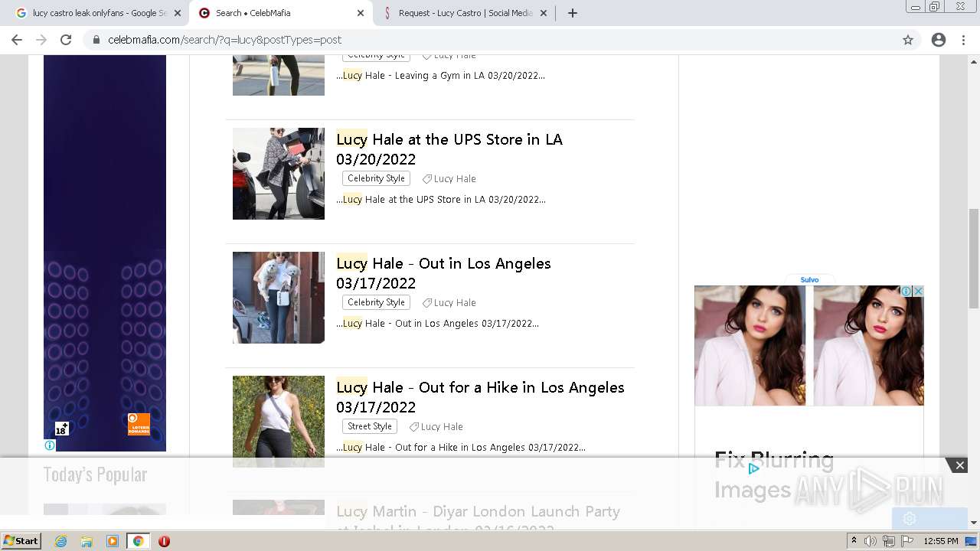Click Lucy Hale tag under UPS Store post
This screenshot has width=980, height=551.
(x=455, y=179)
